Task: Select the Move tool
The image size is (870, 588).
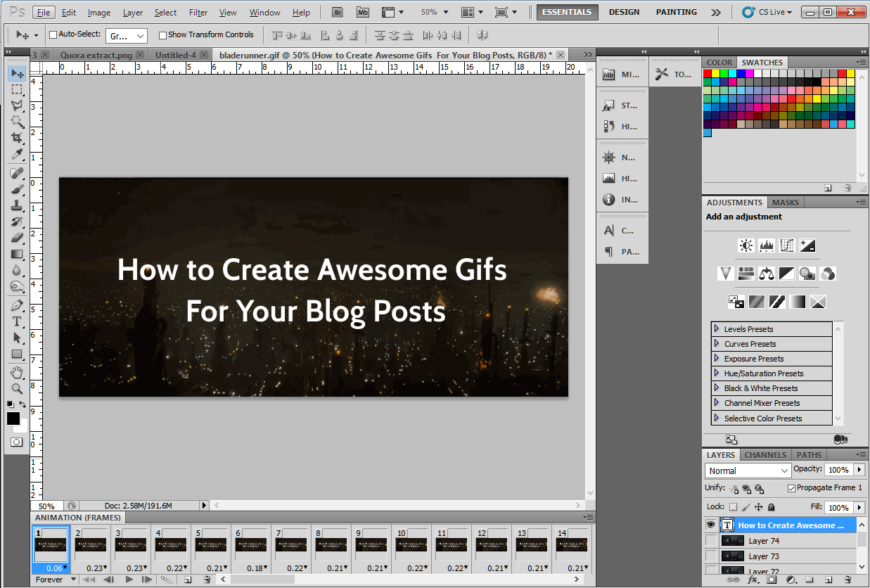Action: coord(17,74)
